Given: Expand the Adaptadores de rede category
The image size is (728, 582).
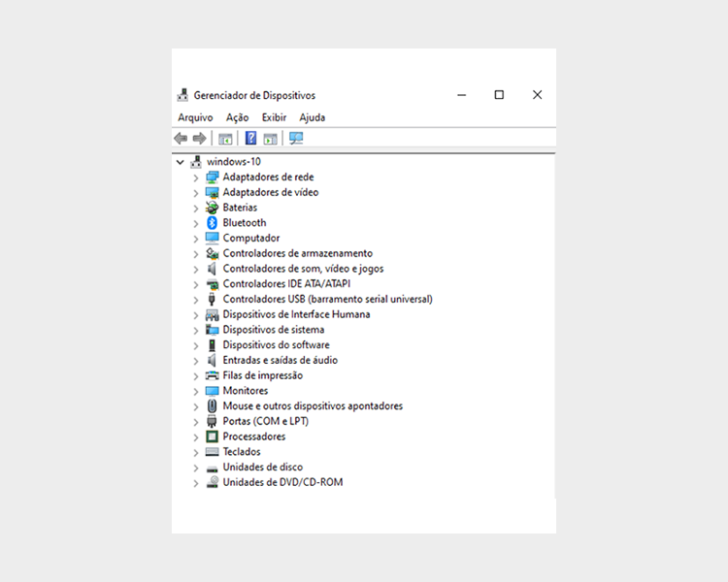Looking at the screenshot, I should 196,178.
